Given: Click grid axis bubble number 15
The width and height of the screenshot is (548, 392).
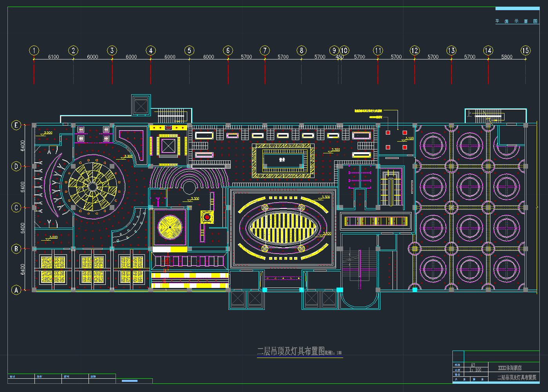Looking at the screenshot, I should click(525, 50).
